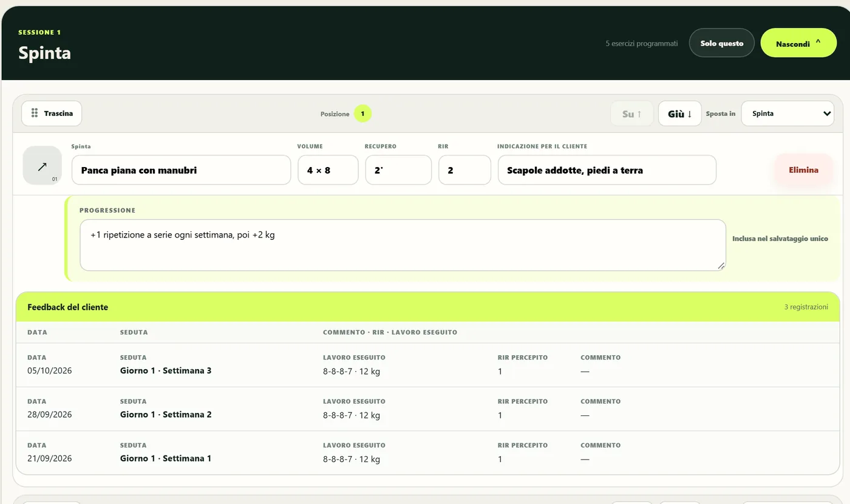Click the Posizione badge number 1
The width and height of the screenshot is (850, 504).
(362, 114)
